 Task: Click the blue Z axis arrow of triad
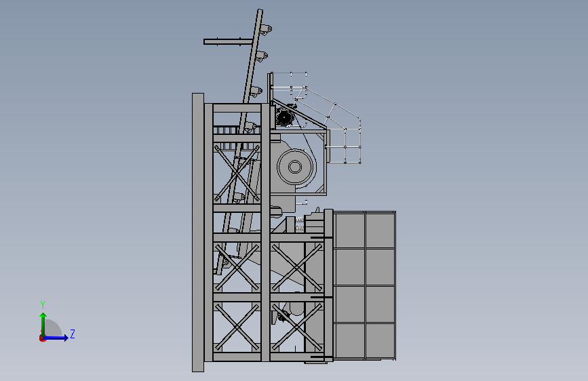coord(56,338)
